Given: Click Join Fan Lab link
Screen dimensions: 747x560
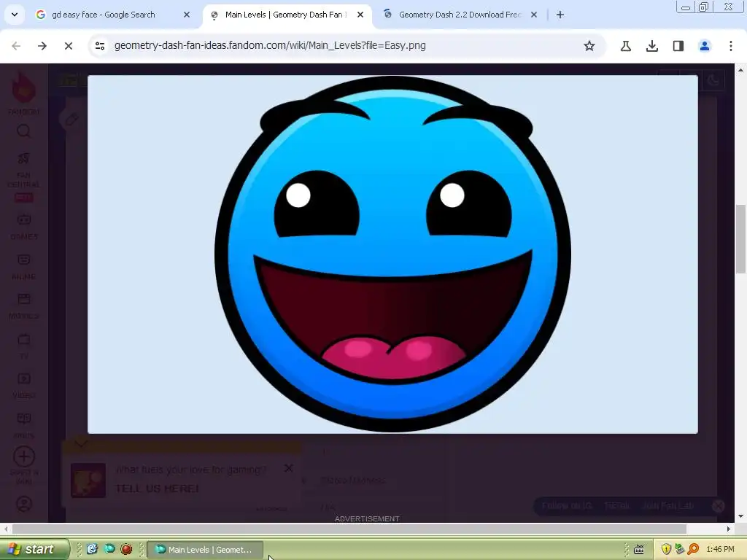Looking at the screenshot, I should [668, 506].
